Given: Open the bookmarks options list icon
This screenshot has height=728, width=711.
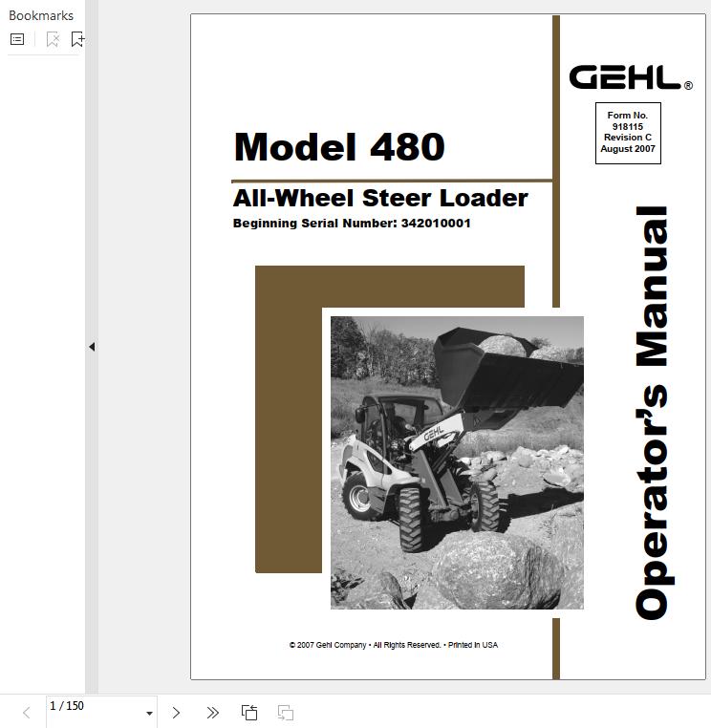Looking at the screenshot, I should tap(17, 39).
